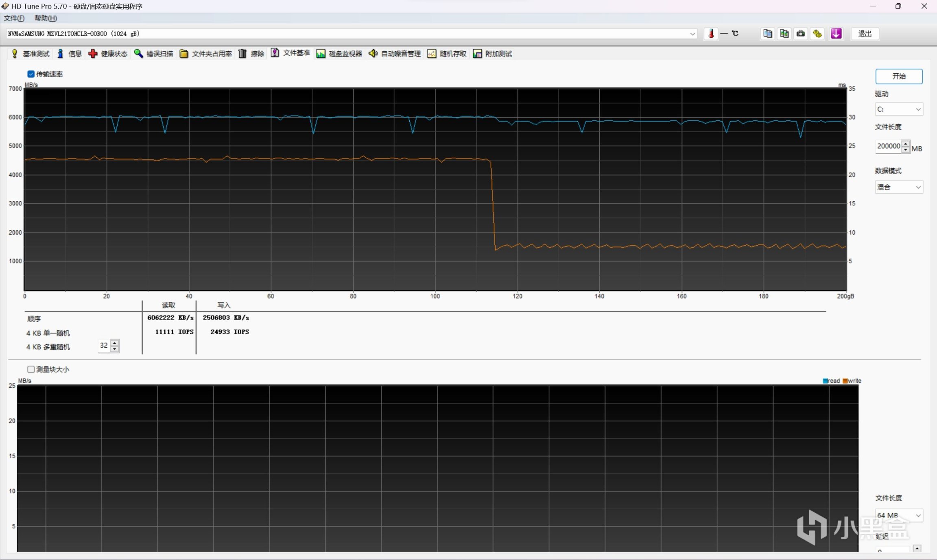Expand the drive C: dropdown
The height and width of the screenshot is (560, 937).
(x=898, y=109)
